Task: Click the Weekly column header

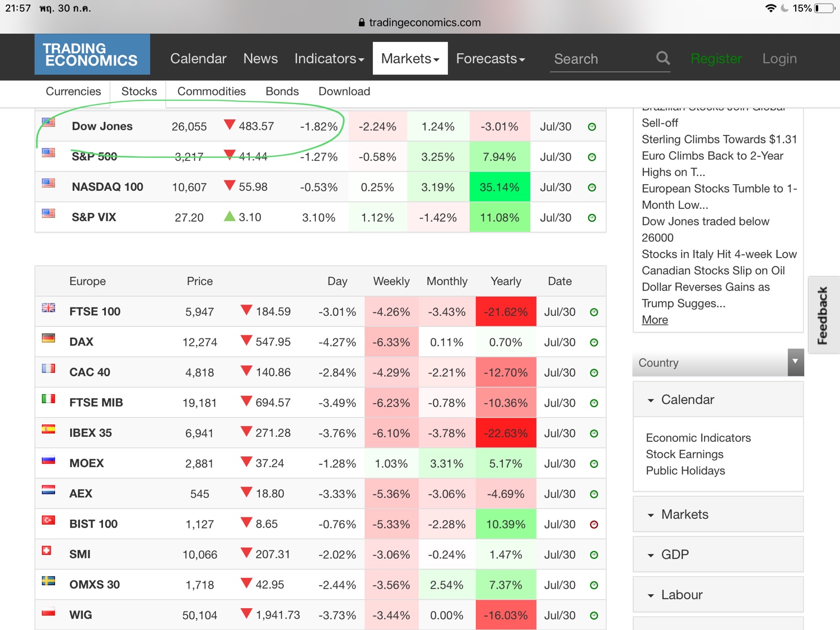Action: (x=391, y=281)
